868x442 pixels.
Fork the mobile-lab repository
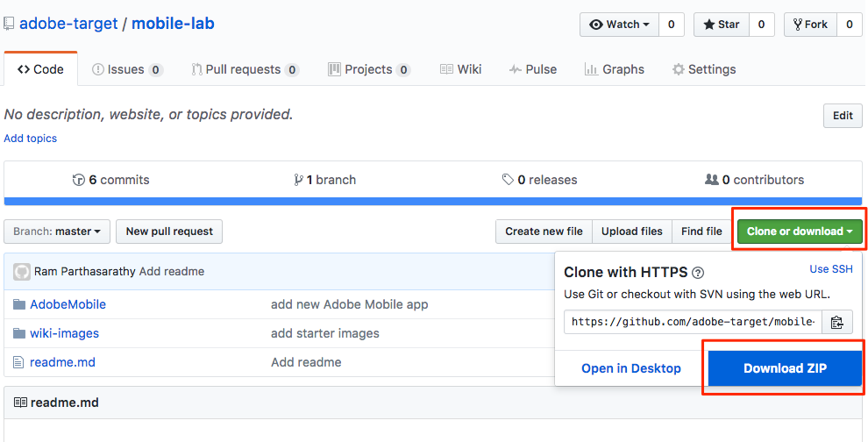[x=809, y=25]
